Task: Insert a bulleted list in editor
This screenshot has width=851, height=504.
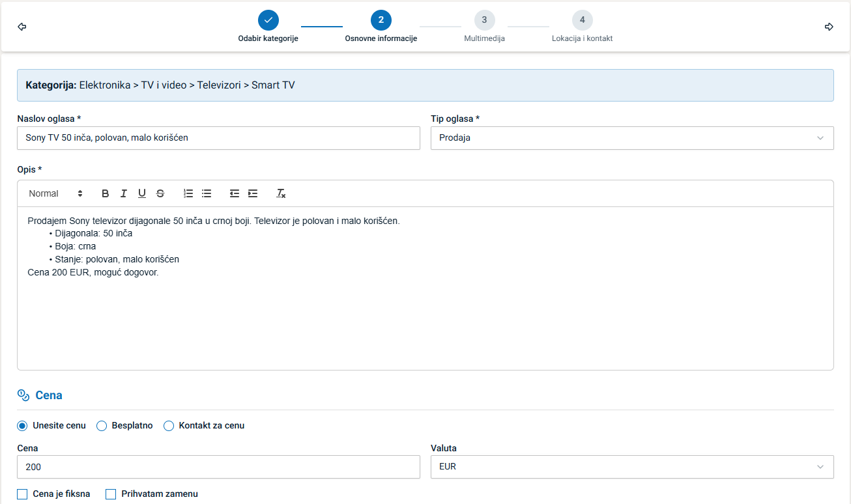Action: coord(207,193)
